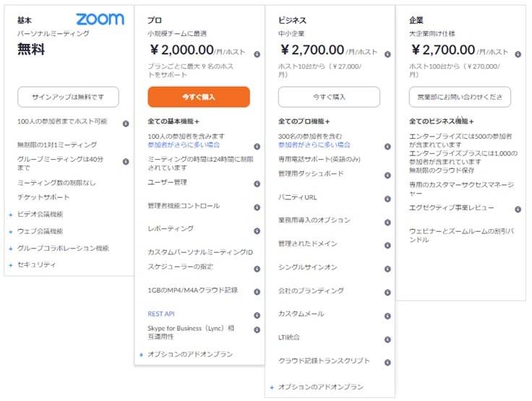Expand the ビデオ会議機能 section
The image size is (532, 401).
(x=11, y=215)
